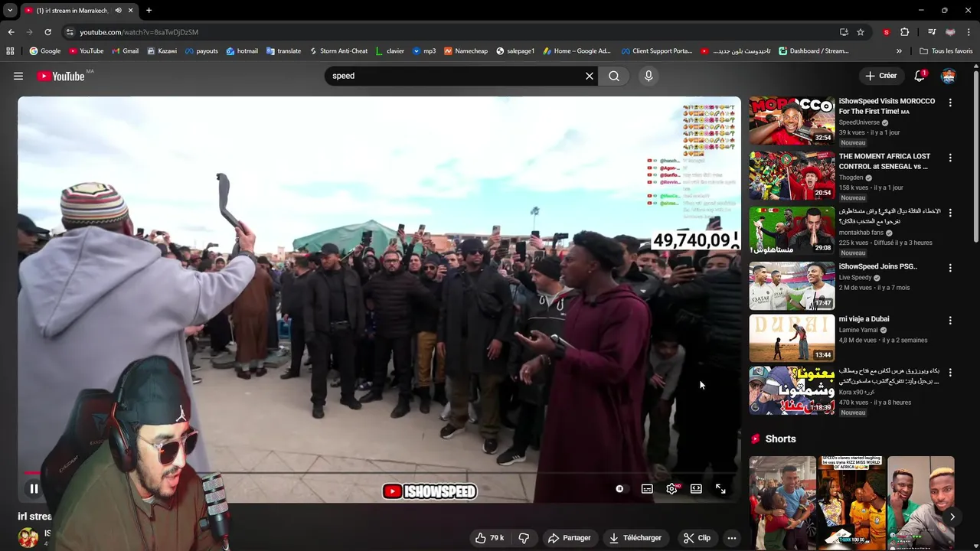Mute the tab via the speaker icon
Viewport: 980px width, 551px height.
pos(118,11)
